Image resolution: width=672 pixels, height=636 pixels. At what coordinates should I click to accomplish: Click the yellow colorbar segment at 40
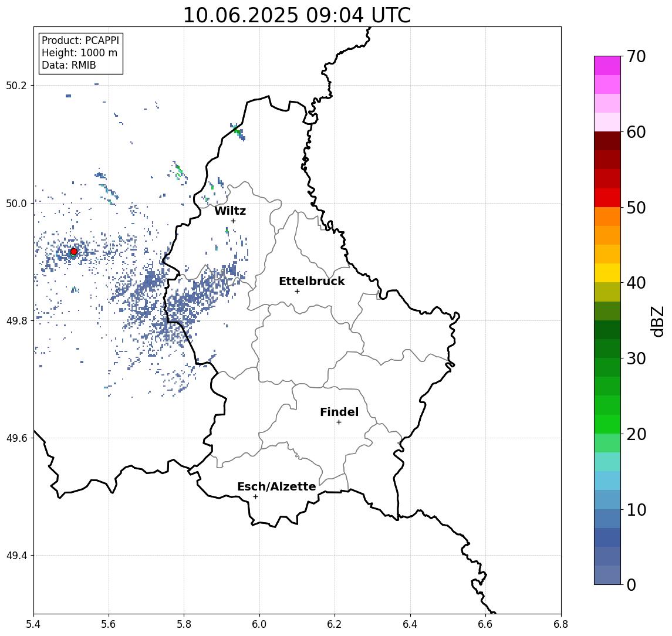pyautogui.click(x=607, y=273)
